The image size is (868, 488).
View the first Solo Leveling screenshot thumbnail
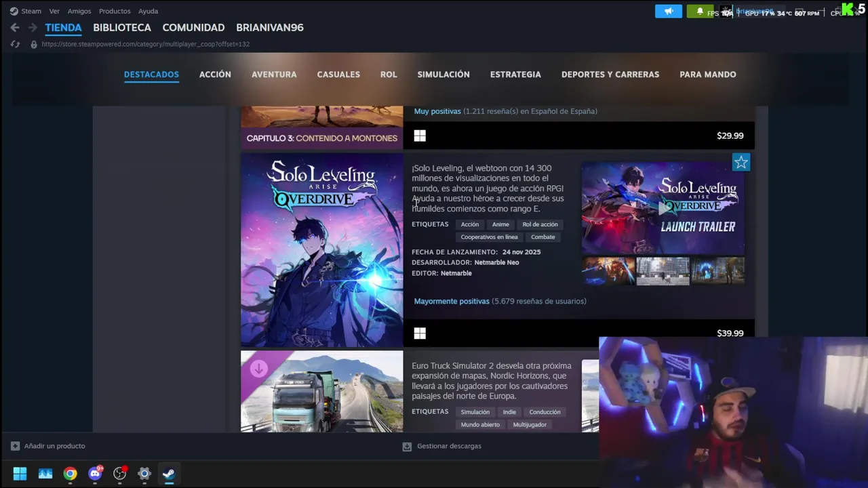click(608, 271)
